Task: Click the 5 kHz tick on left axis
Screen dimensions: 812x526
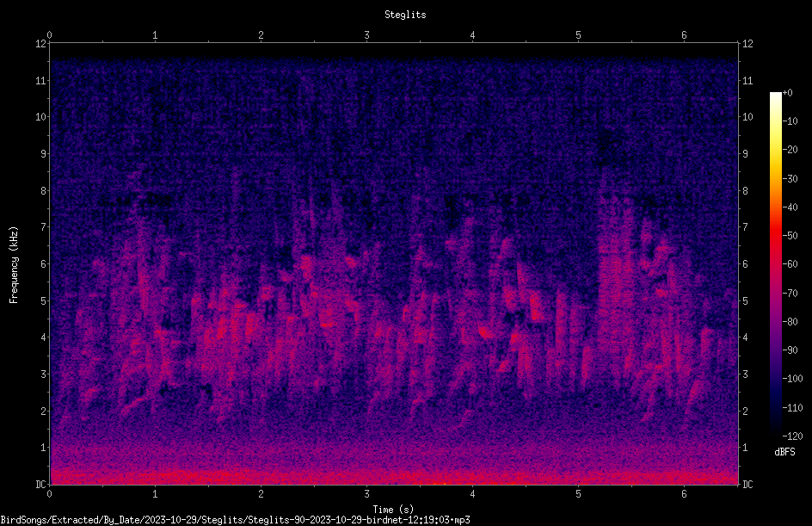Action: [44, 301]
